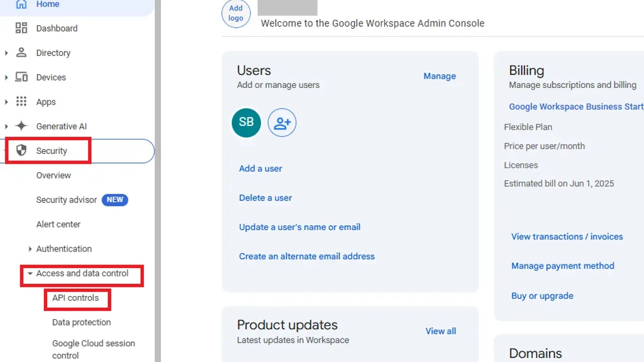Select Generative AI in the sidebar
This screenshot has height=362, width=644.
coord(61,127)
